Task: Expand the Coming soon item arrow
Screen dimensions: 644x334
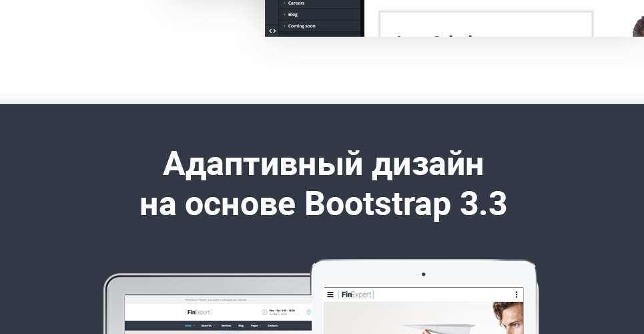Action: pyautogui.click(x=284, y=26)
